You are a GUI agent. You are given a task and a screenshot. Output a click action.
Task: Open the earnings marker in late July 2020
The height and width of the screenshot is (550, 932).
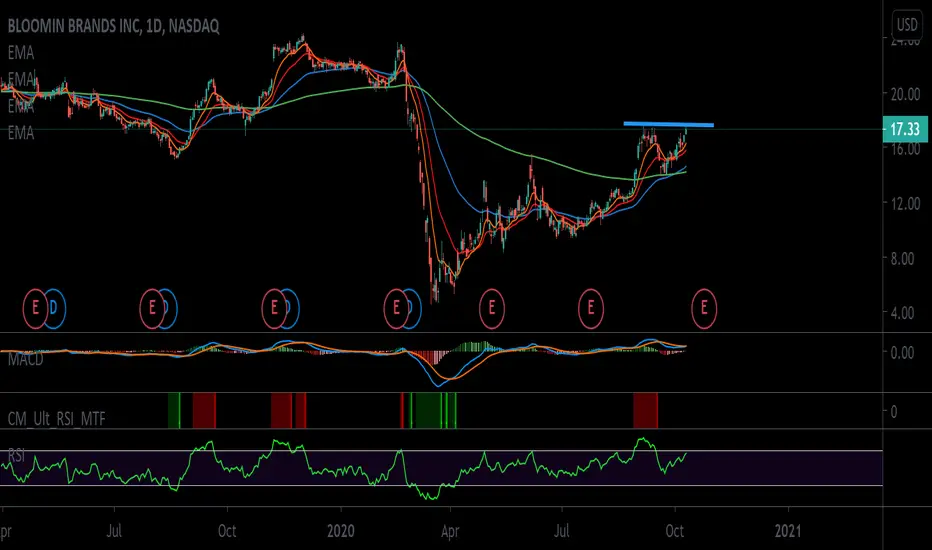591,308
